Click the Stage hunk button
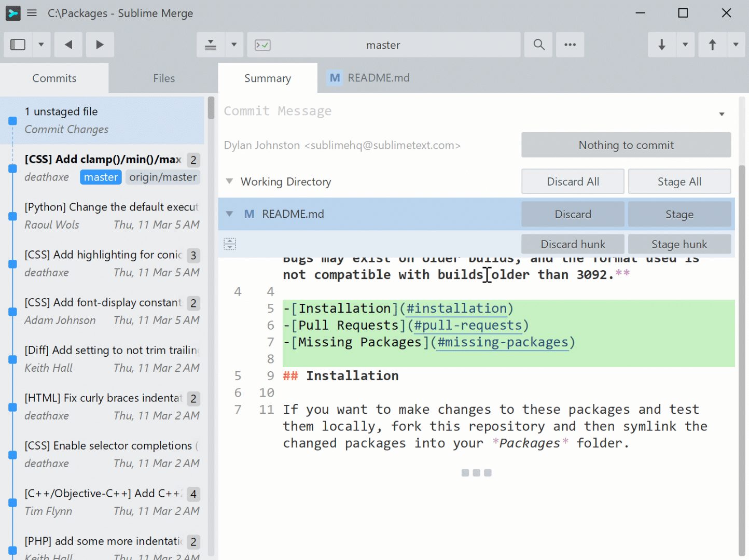Screen dimensions: 749x560 click(679, 244)
